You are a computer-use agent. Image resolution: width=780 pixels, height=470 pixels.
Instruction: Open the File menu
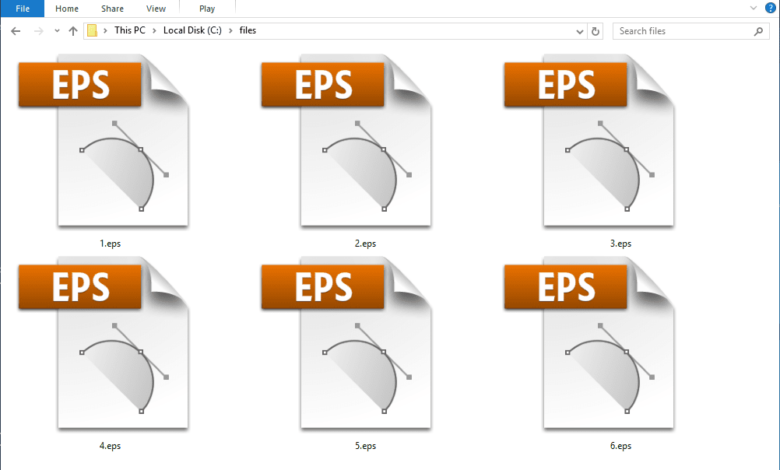[x=22, y=8]
